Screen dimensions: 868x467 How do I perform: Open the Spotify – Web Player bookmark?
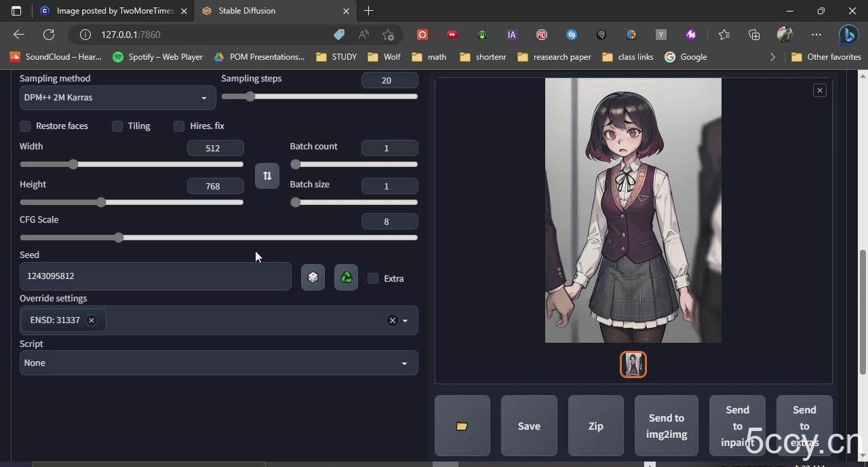point(157,57)
